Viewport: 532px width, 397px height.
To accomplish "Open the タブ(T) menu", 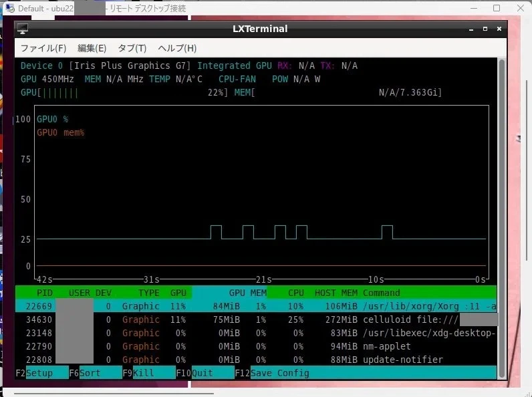I will tap(132, 48).
